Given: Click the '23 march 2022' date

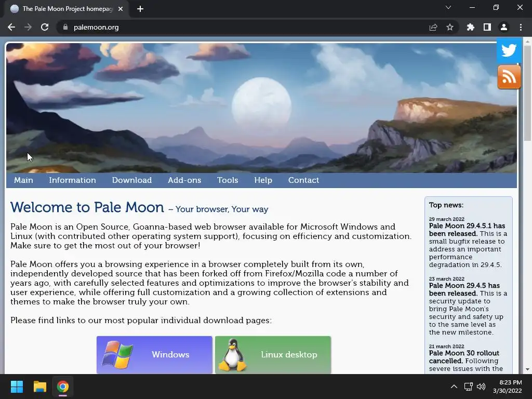Looking at the screenshot, I should point(446,279).
